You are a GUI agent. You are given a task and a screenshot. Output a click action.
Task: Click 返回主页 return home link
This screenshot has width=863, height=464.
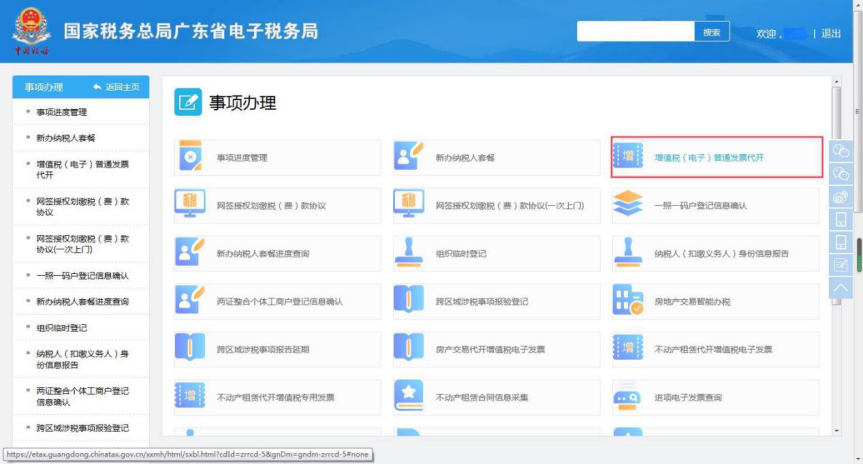(117, 87)
